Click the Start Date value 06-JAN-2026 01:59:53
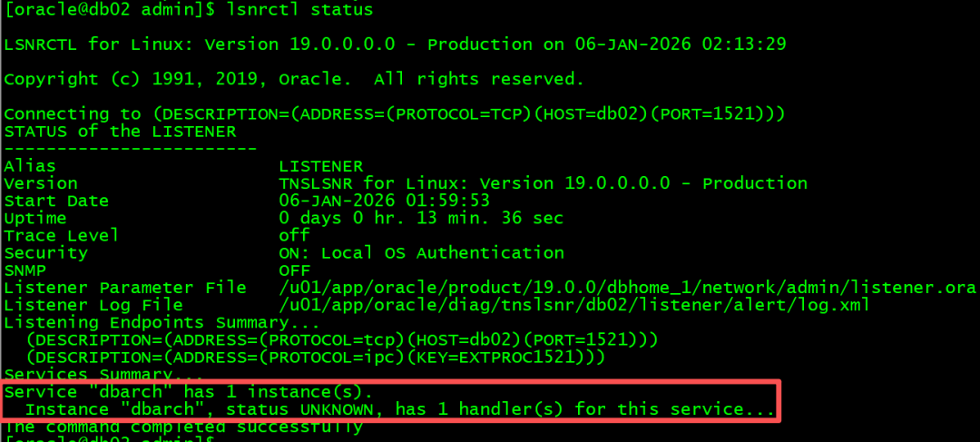The image size is (980, 442). tap(384, 201)
